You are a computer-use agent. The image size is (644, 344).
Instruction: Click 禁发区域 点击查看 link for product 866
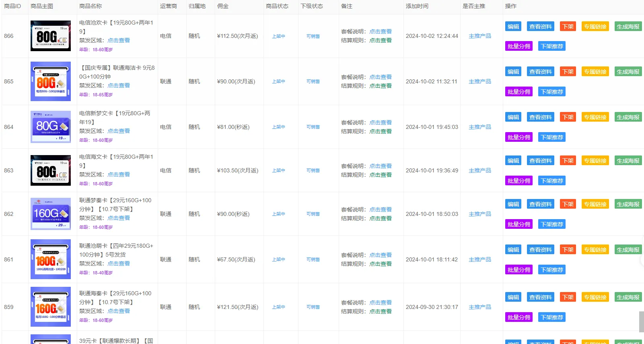pos(119,40)
